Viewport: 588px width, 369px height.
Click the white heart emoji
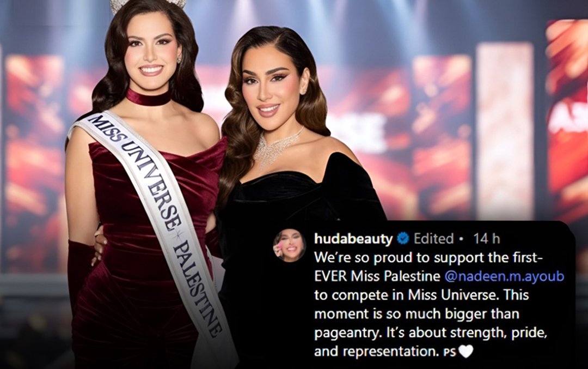tap(465, 352)
